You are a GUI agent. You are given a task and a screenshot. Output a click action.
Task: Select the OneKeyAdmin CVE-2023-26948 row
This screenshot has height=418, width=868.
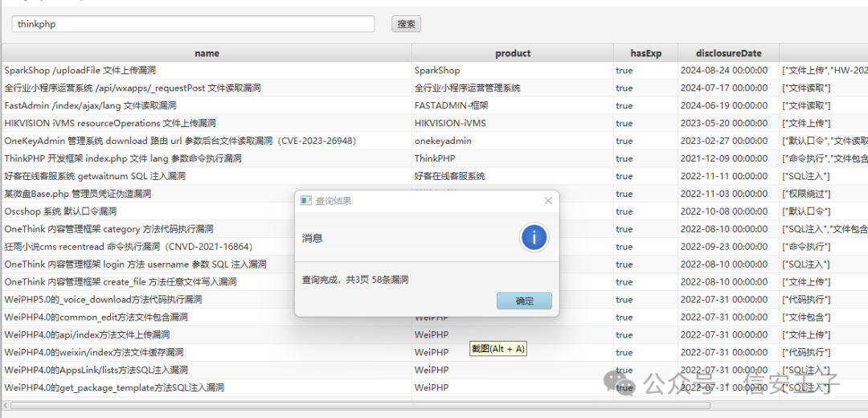pos(435,141)
